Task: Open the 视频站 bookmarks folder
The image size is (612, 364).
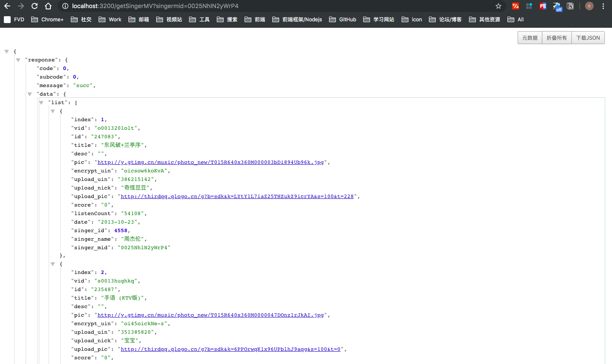Action: [169, 20]
